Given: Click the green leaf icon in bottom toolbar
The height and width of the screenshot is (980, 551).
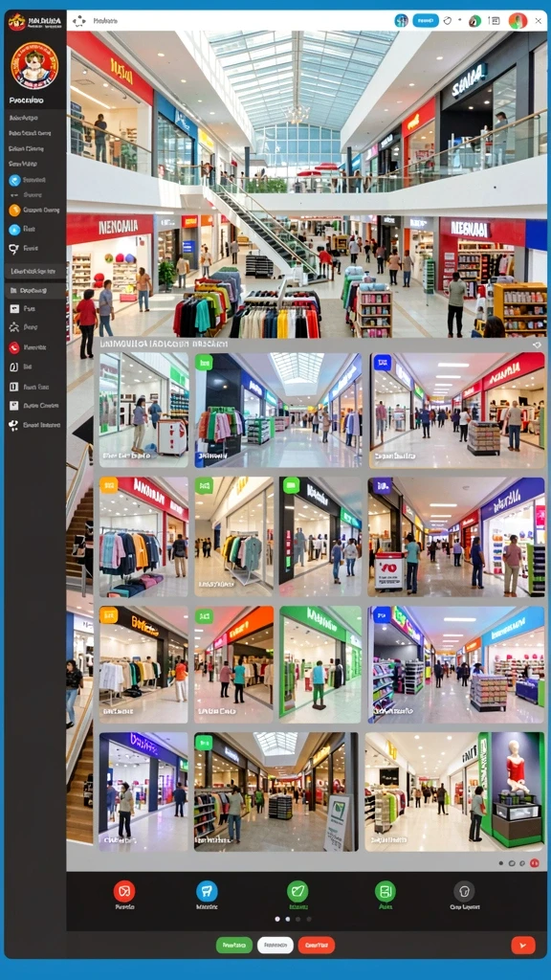Looking at the screenshot, I should tap(298, 891).
